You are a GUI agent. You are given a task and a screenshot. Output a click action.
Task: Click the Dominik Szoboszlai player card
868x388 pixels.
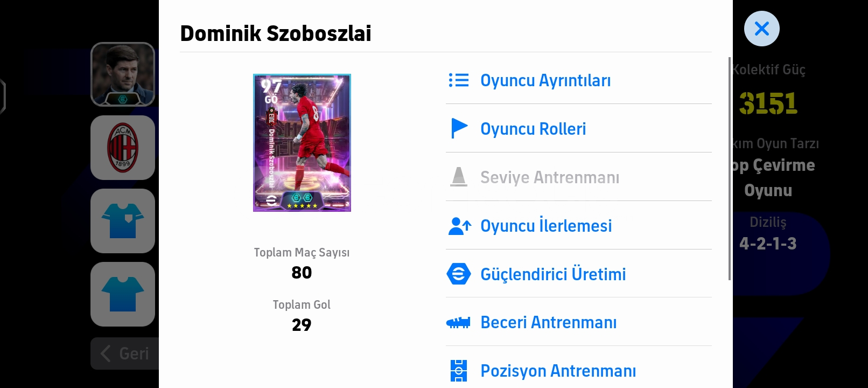point(302,143)
